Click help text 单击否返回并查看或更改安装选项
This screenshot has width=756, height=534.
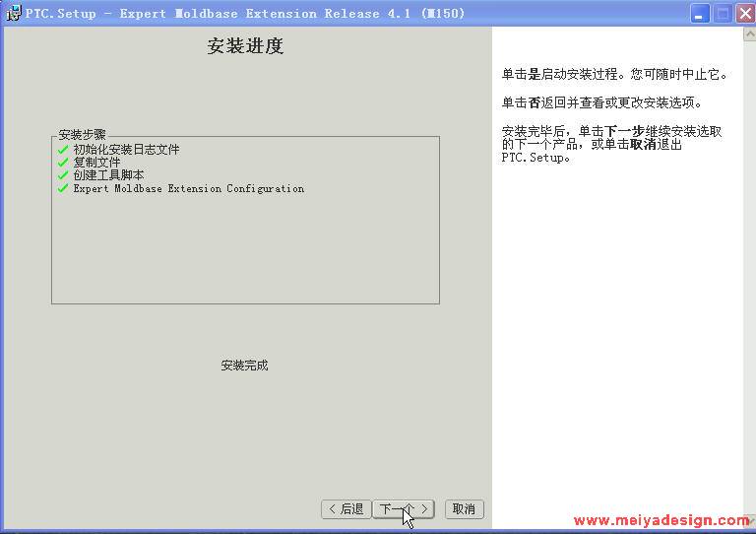click(x=602, y=102)
